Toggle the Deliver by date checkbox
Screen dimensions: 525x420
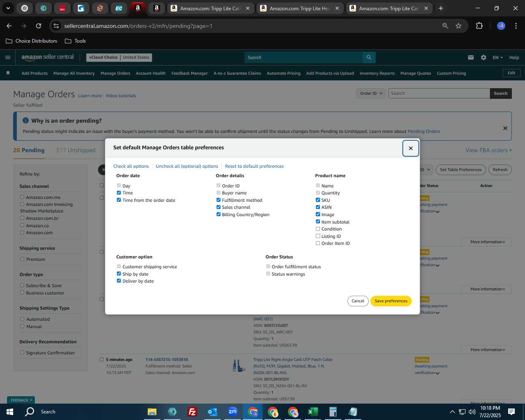click(x=119, y=281)
